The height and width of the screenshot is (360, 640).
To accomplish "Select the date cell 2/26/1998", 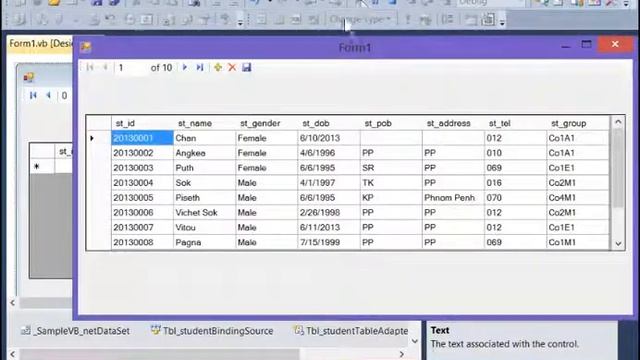I will point(329,213).
